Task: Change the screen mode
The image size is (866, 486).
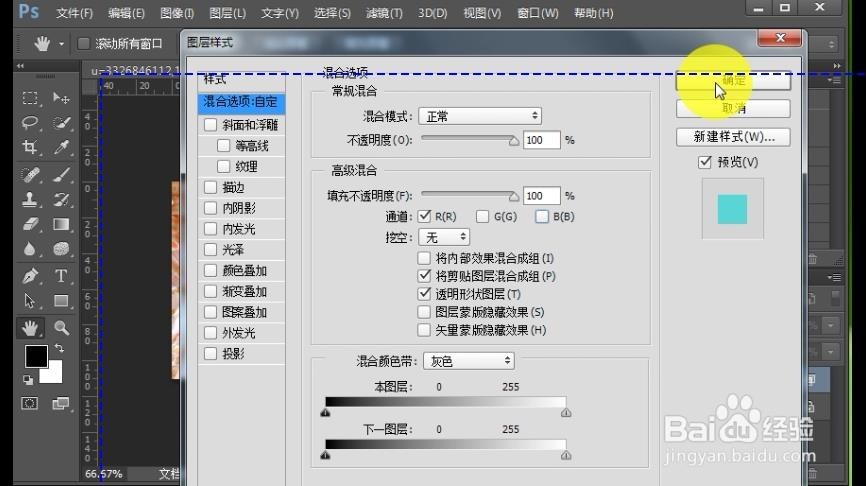Action: pos(61,403)
